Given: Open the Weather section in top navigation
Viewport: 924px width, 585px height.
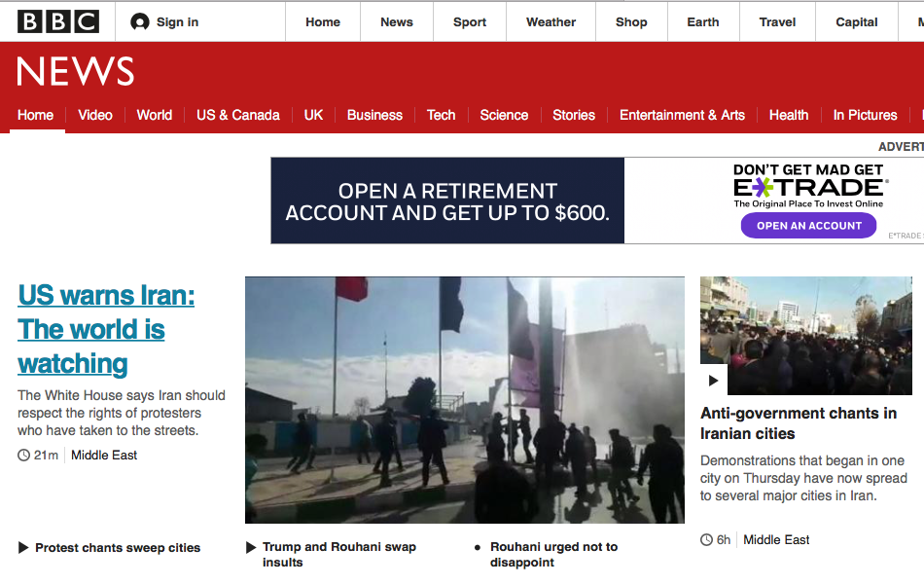Looking at the screenshot, I should [551, 21].
